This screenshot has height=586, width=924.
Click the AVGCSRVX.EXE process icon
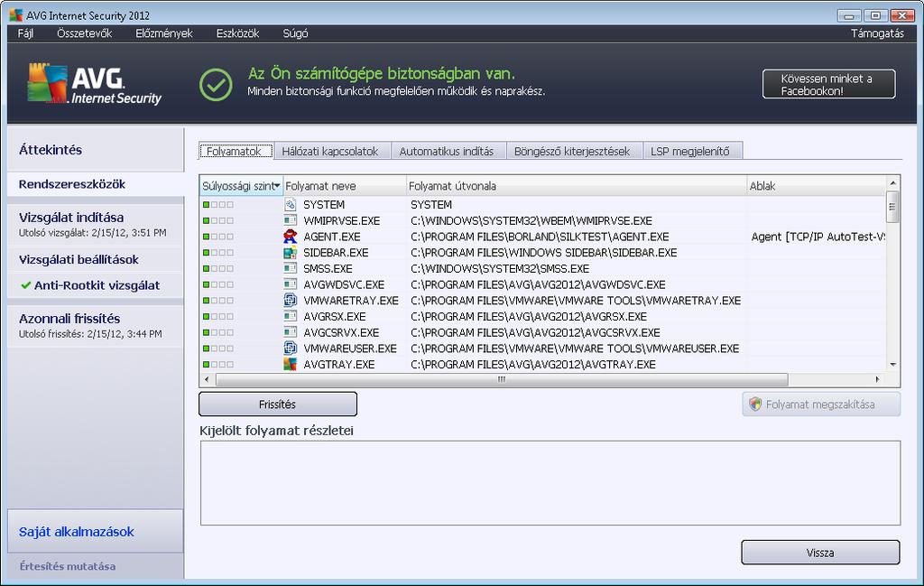tap(290, 332)
